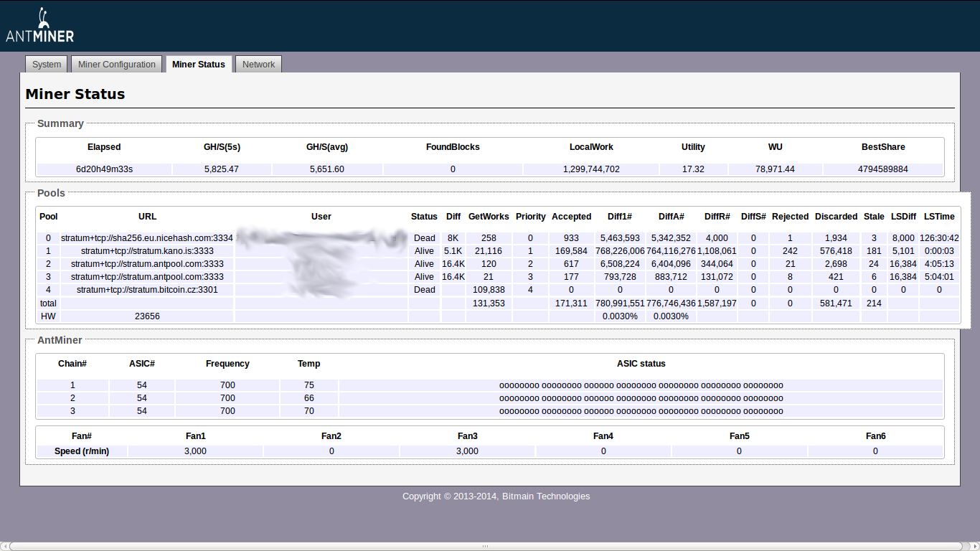Click the Fan2 speed value 0
This screenshot has height=551, width=980.
pyautogui.click(x=331, y=451)
